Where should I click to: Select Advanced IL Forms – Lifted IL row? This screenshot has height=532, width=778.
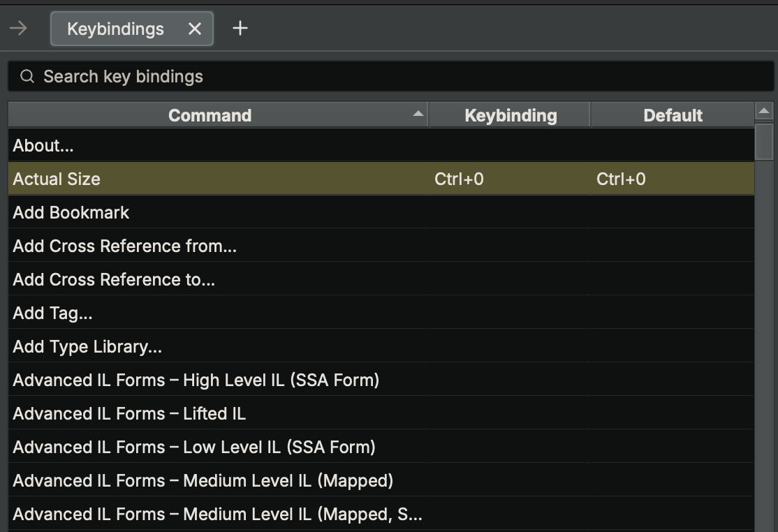381,413
